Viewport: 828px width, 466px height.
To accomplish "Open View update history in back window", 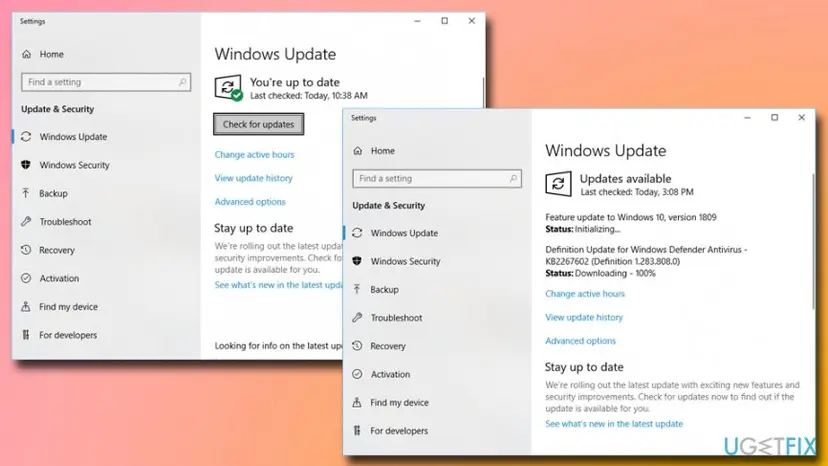I will [253, 178].
